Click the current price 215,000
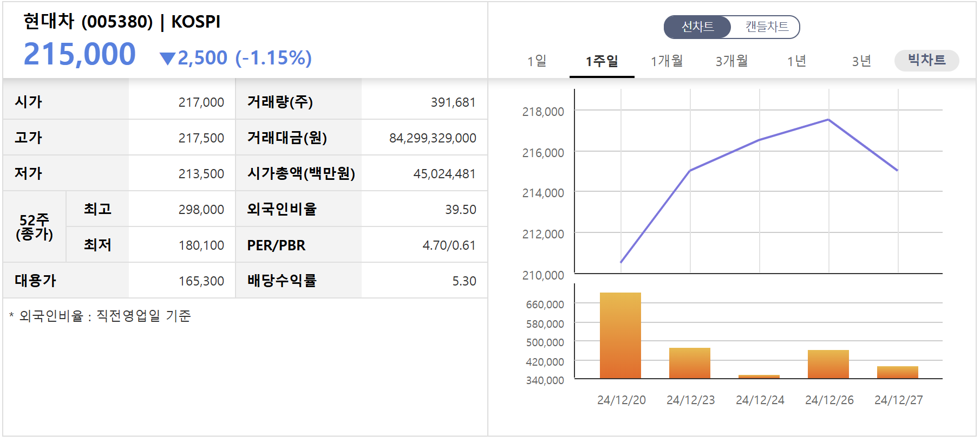Image resolution: width=980 pixels, height=441 pixels. [80, 54]
